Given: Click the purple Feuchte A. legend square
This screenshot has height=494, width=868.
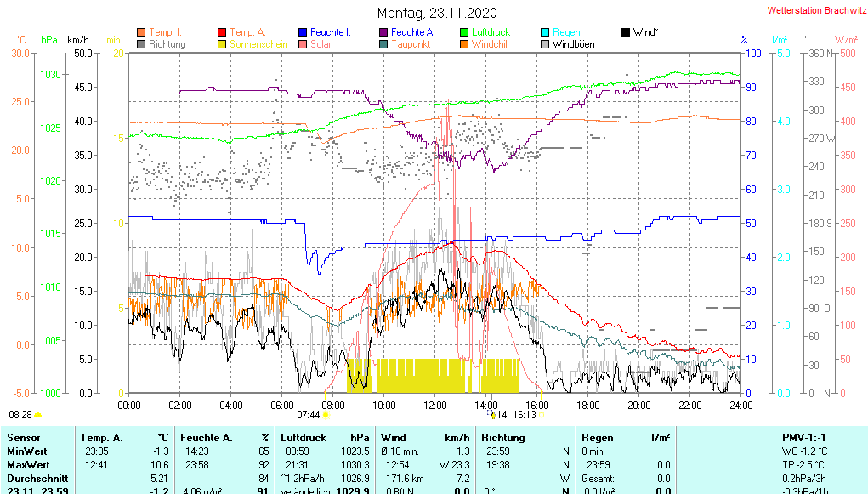Looking at the screenshot, I should pos(383,32).
